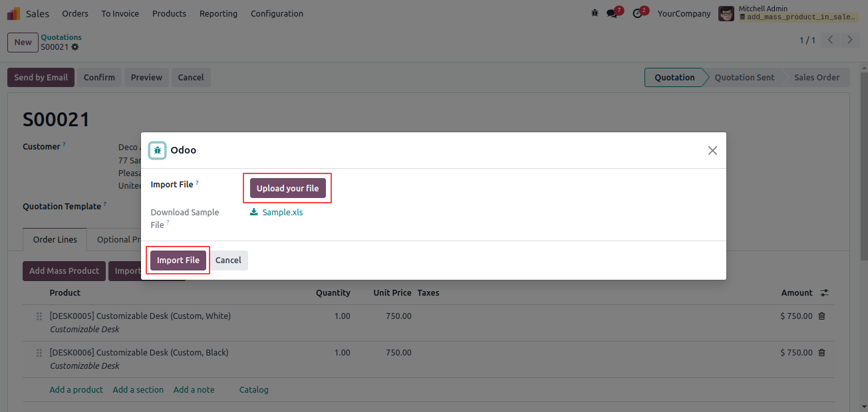Grab the drag handle of DESK0006 row
Screen dimensions: 868x412
pos(39,353)
